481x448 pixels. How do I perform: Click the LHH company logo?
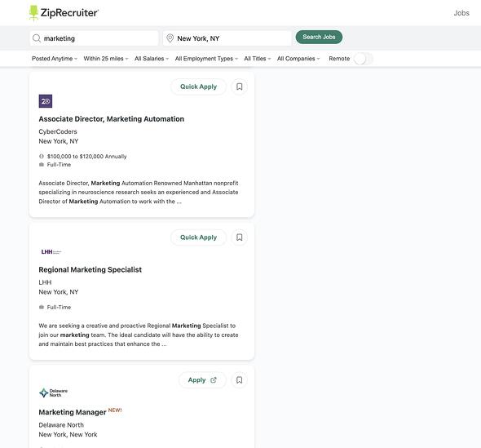point(51,252)
